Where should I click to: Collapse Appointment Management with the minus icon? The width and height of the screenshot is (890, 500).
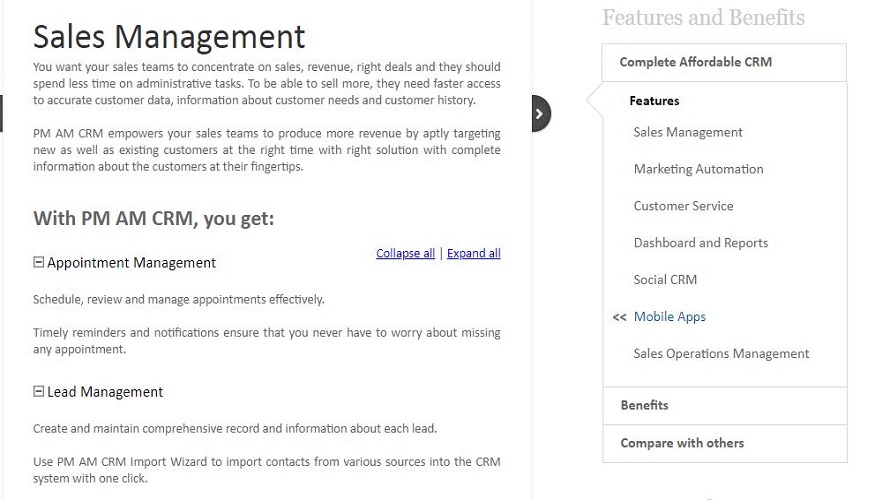coord(39,262)
